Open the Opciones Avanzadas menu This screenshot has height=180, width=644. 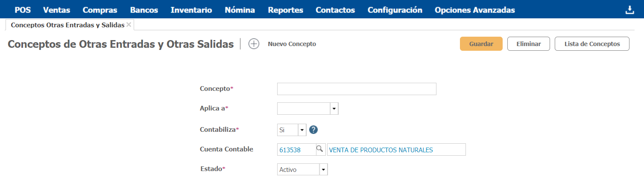(474, 10)
